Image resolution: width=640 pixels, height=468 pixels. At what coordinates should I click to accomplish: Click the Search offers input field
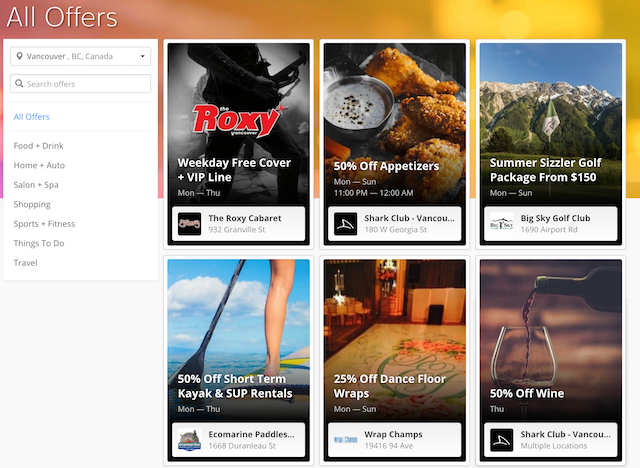(x=80, y=84)
